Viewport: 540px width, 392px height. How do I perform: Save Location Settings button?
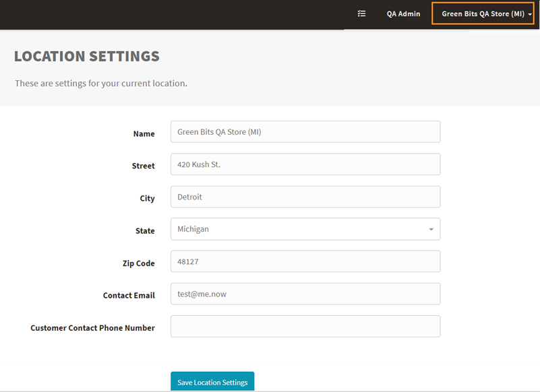212,382
